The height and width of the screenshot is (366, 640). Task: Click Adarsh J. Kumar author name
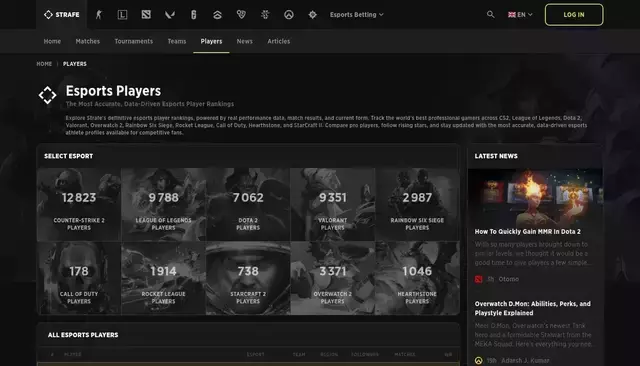click(525, 361)
